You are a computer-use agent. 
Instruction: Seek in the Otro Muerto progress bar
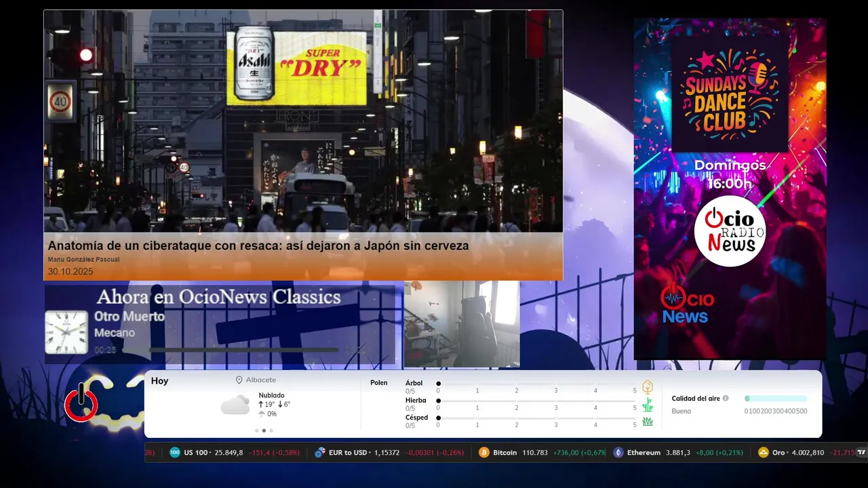(x=243, y=350)
